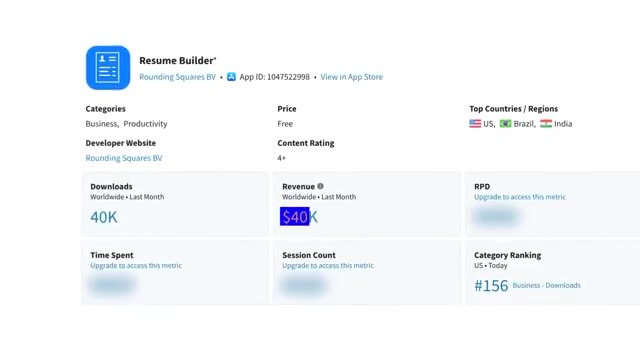Click the India flag icon
Screen dimensions: 640x360
546,124
